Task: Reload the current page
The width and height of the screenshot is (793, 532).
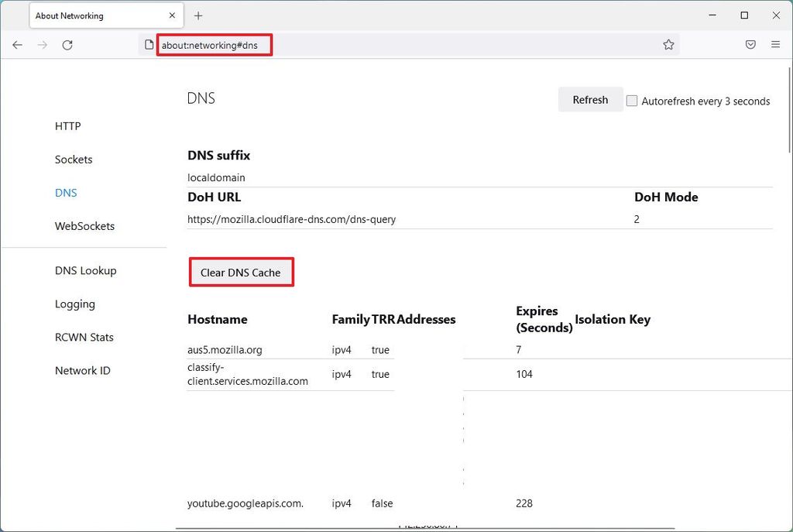Action: 67,45
